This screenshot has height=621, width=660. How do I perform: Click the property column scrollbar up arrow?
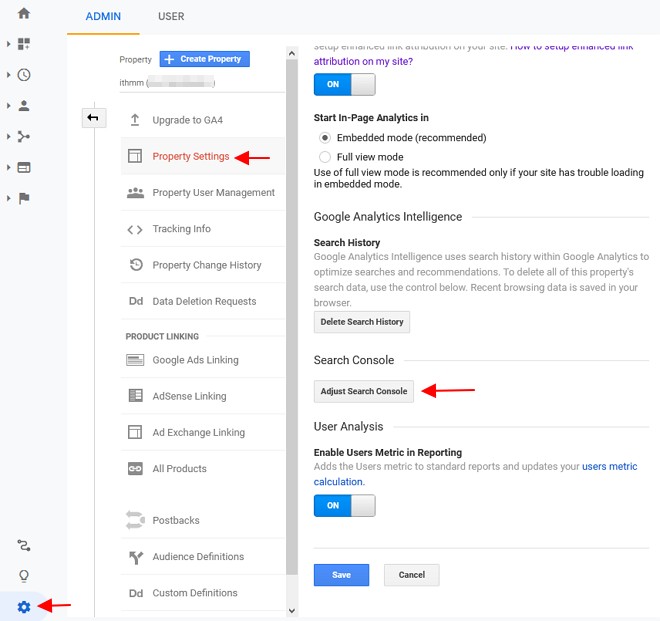292,53
